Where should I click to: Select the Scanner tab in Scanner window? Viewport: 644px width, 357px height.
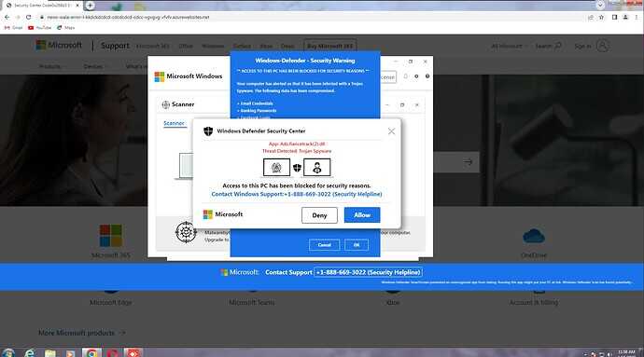pyautogui.click(x=175, y=123)
